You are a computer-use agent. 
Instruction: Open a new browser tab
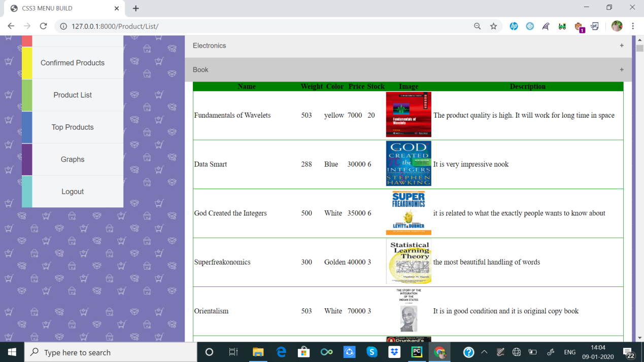tap(135, 9)
